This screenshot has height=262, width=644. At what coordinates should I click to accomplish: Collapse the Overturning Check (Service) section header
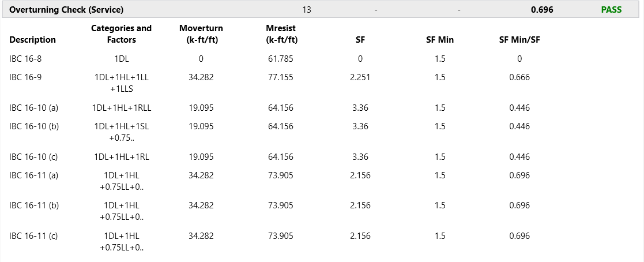tap(66, 10)
